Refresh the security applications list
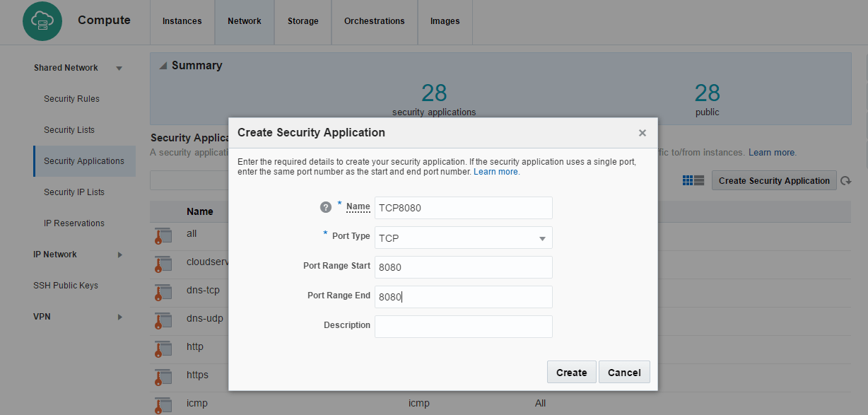Image resolution: width=868 pixels, height=415 pixels. (x=846, y=180)
